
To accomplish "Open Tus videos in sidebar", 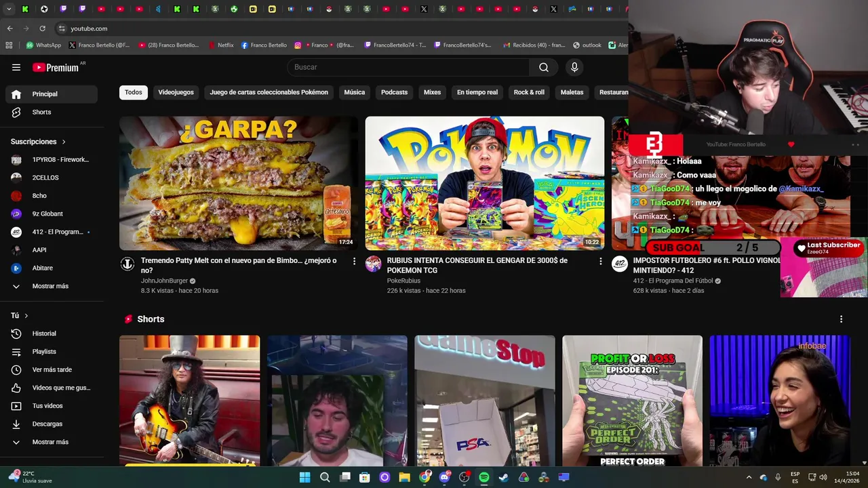I will coord(52,406).
